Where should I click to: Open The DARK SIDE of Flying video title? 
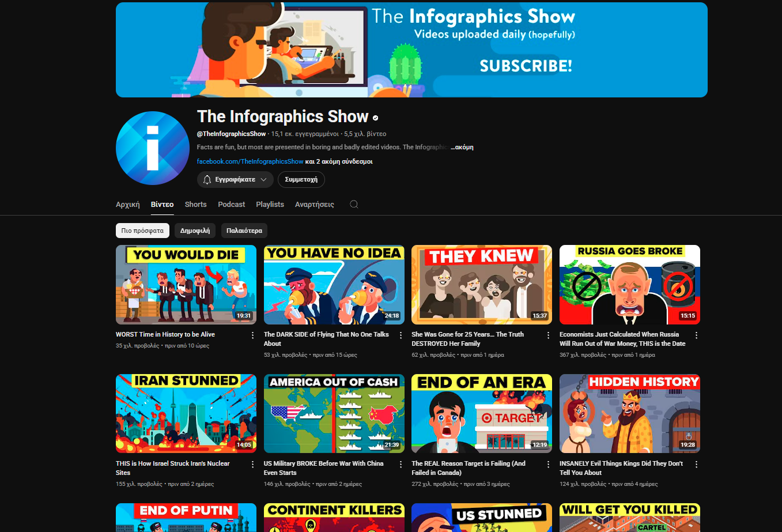[x=326, y=339]
